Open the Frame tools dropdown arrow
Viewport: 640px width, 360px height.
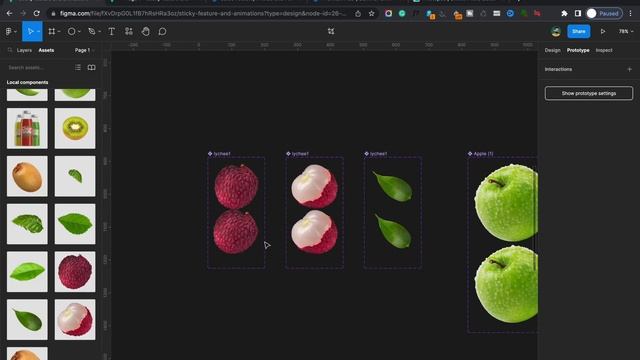(x=59, y=31)
